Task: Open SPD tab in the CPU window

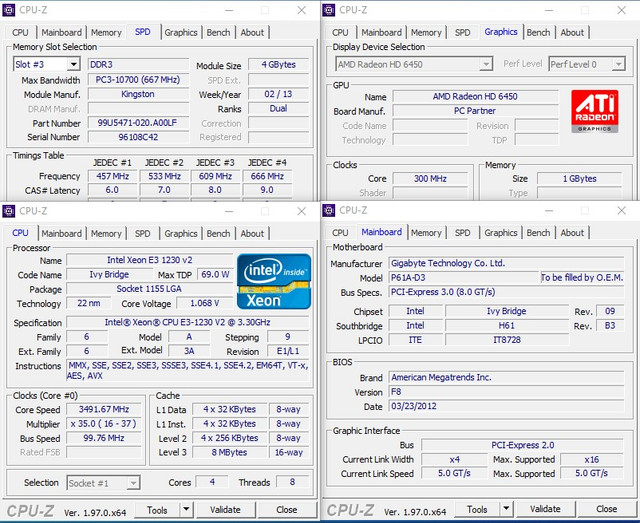Action: [142, 234]
